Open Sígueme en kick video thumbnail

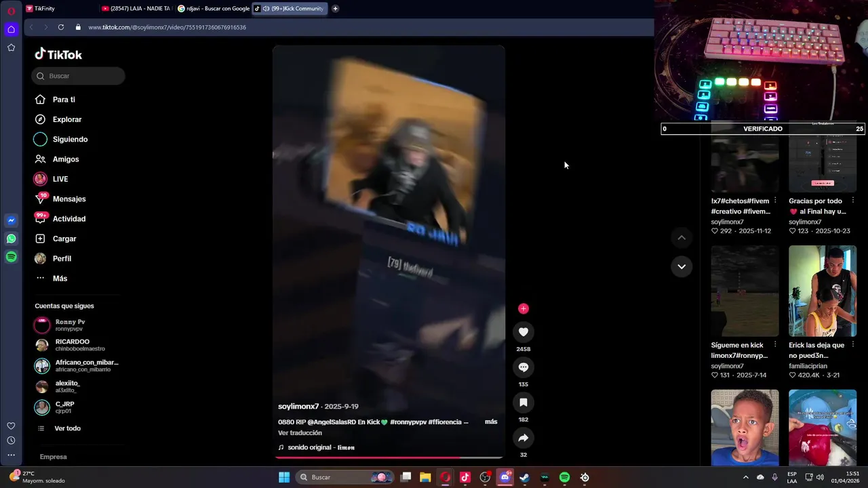pos(745,291)
